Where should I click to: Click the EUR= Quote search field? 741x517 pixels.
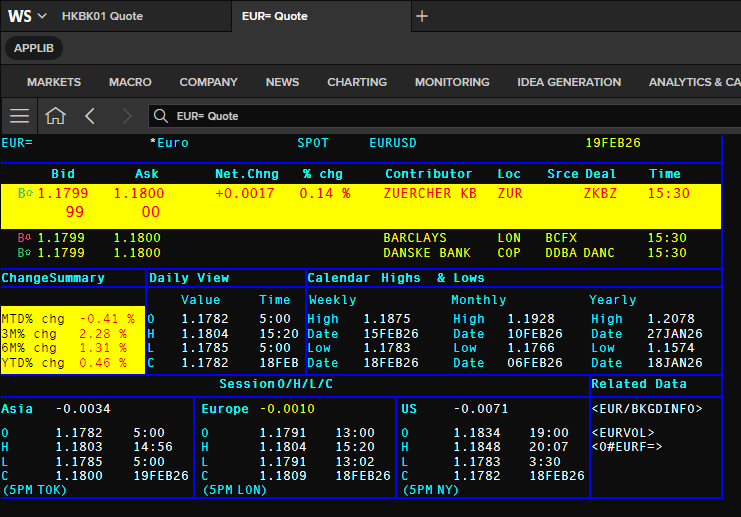[444, 116]
